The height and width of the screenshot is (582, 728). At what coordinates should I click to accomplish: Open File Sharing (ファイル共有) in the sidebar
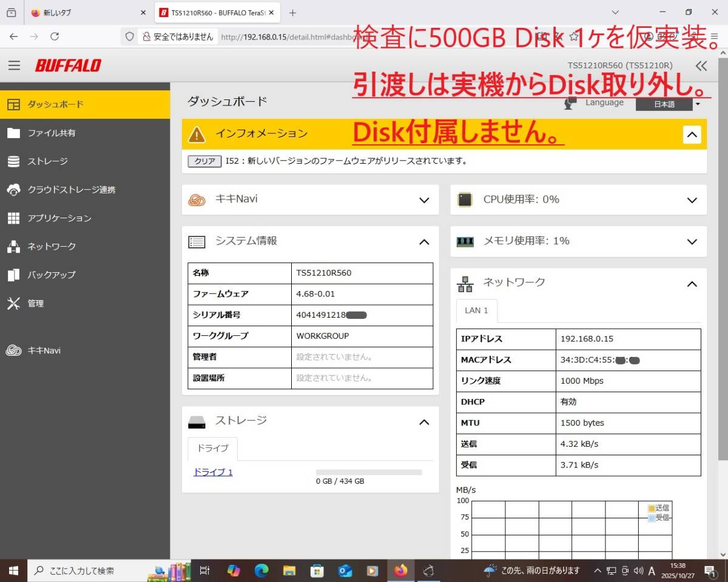(51, 133)
